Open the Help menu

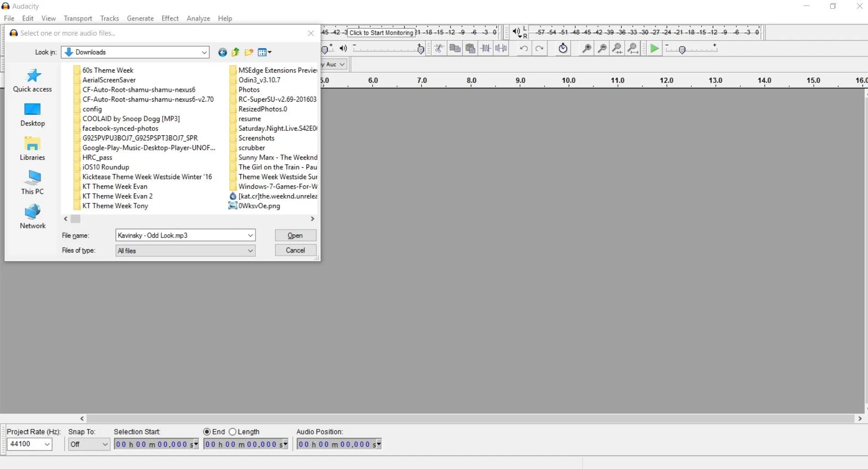[x=225, y=18]
